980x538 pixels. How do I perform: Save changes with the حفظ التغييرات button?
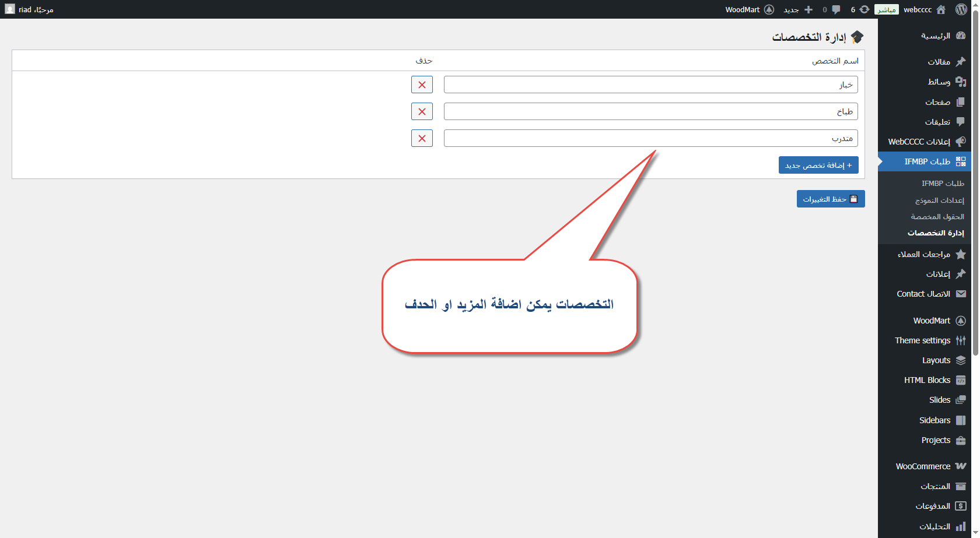pyautogui.click(x=831, y=199)
